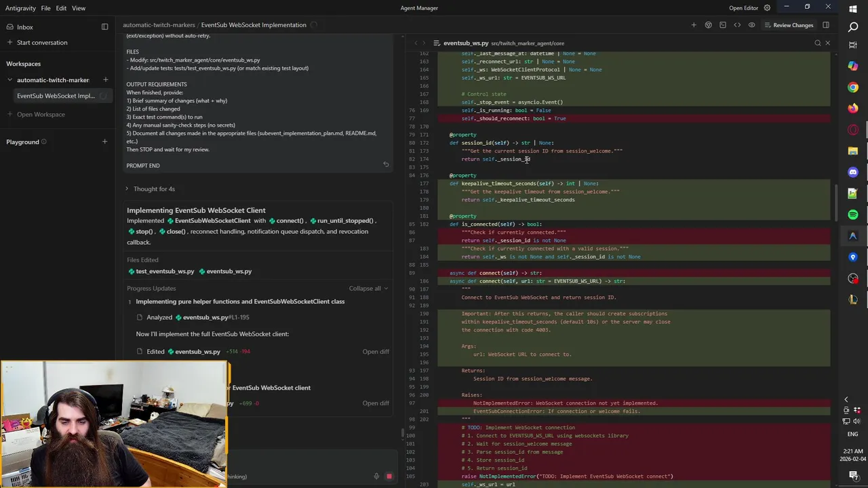Click automatic-twitch-markers breadcrumb

pos(159,25)
